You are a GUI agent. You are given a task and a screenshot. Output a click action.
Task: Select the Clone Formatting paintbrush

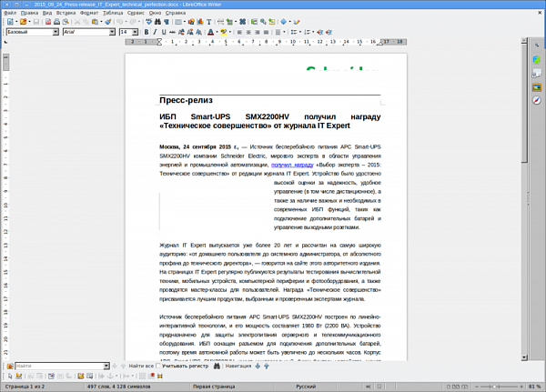108,22
